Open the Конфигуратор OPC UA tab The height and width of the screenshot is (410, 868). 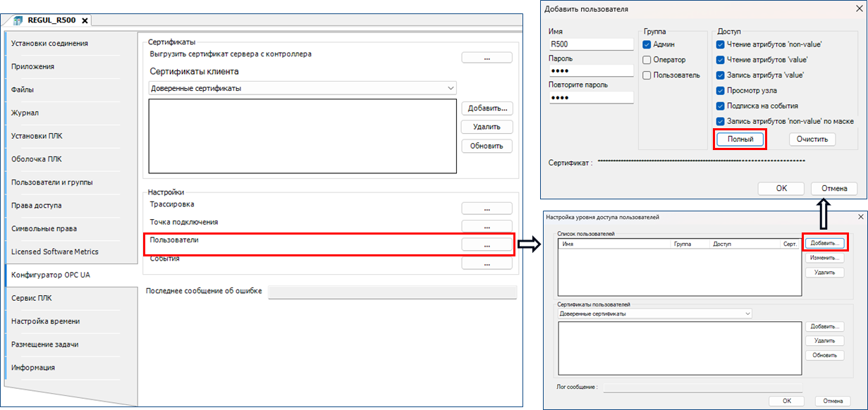click(x=51, y=275)
